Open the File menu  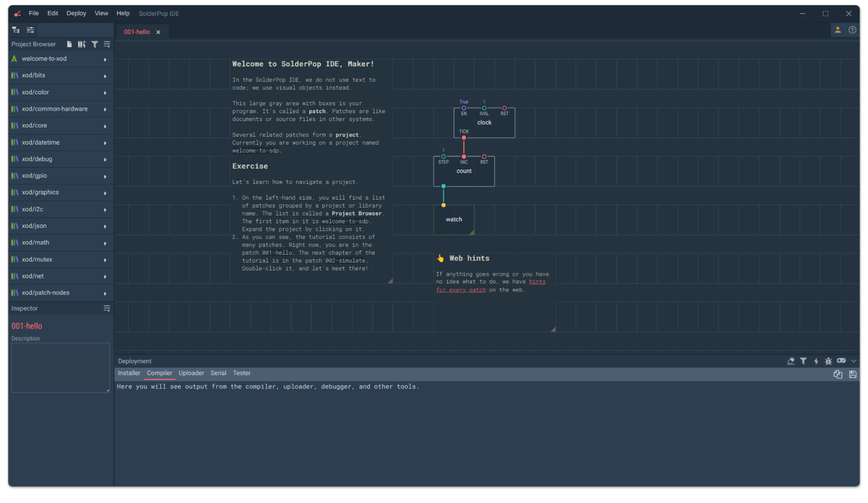tap(34, 14)
